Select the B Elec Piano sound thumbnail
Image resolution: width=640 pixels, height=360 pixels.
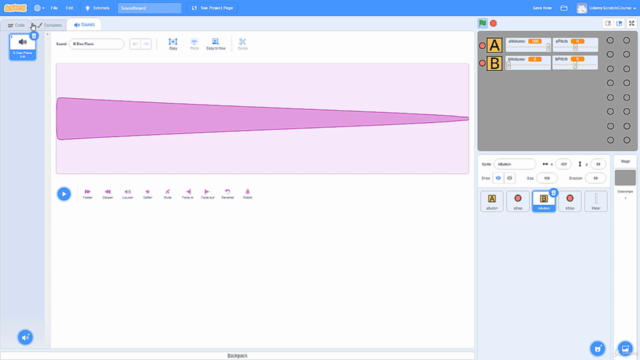[22, 47]
